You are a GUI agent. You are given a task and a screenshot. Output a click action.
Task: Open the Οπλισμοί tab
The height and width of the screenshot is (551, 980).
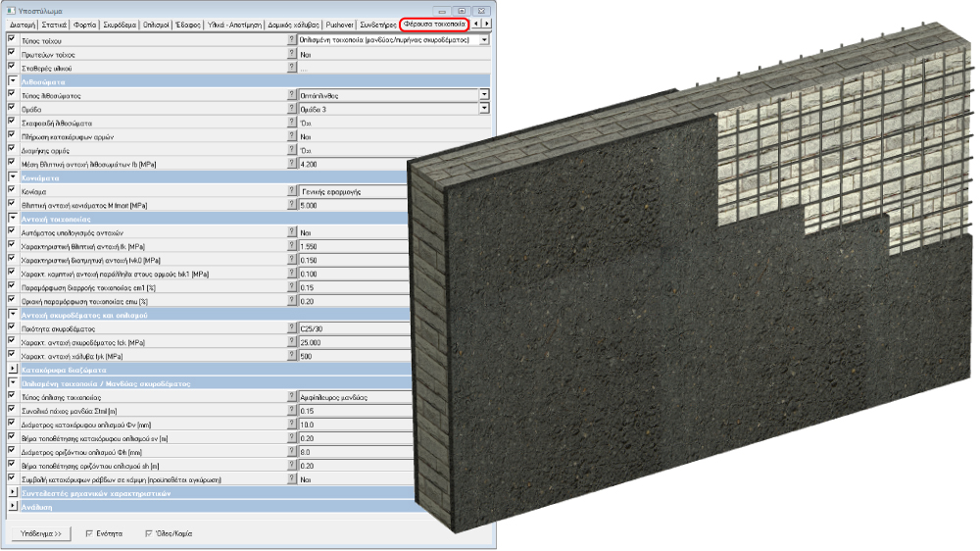point(155,23)
